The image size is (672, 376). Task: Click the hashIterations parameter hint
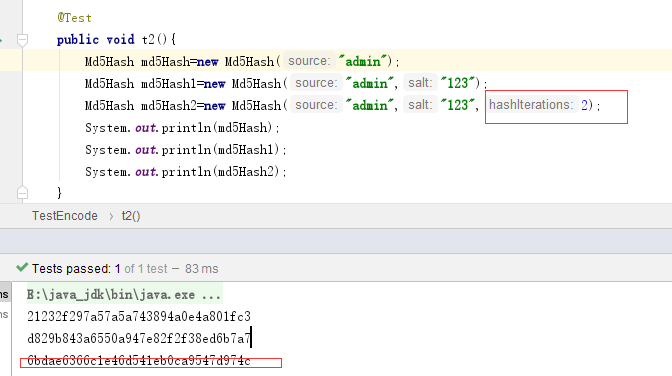pos(531,105)
